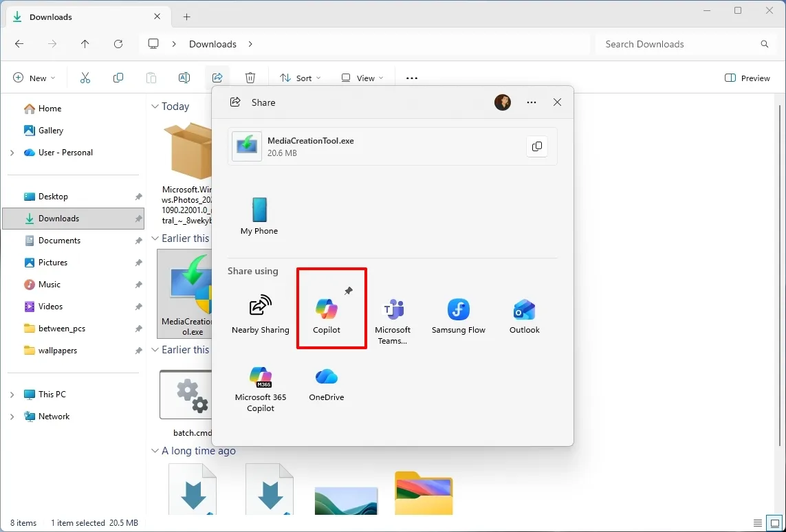Viewport: 786px width, 532px height.
Task: Select the Microsoft.Windows.Photos package file
Action: pos(186,173)
